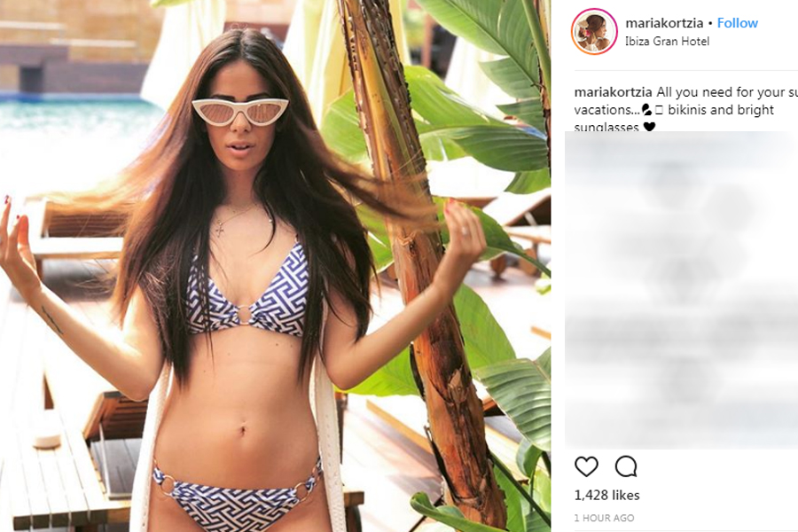Click the blurred comments area
The height and width of the screenshot is (532, 798).
(x=682, y=290)
